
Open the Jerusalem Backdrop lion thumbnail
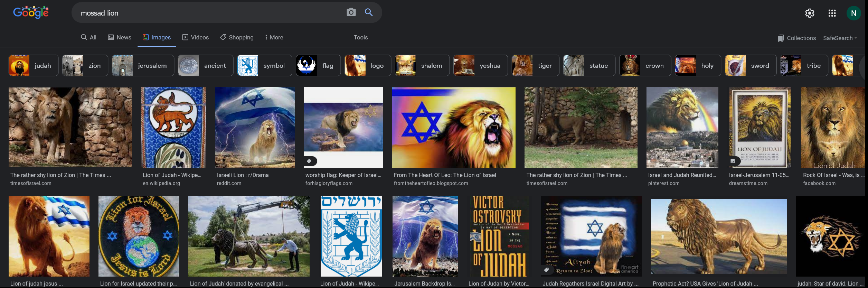[x=425, y=236]
